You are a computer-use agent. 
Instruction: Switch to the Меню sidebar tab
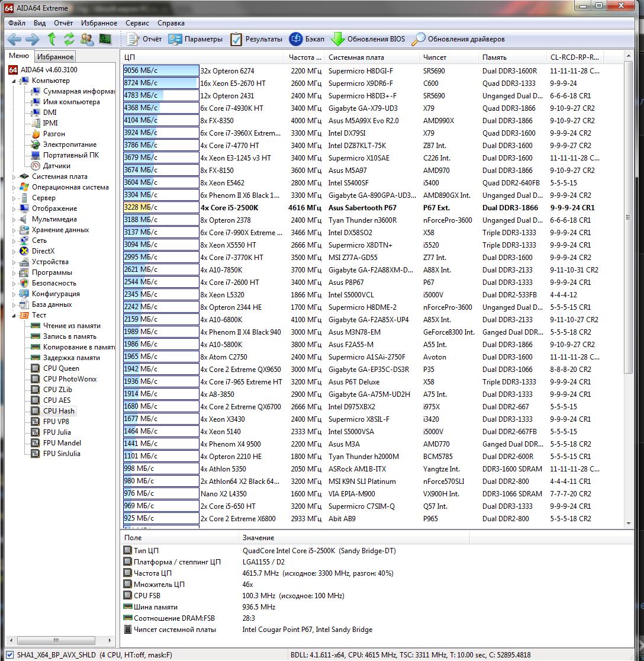[19, 56]
